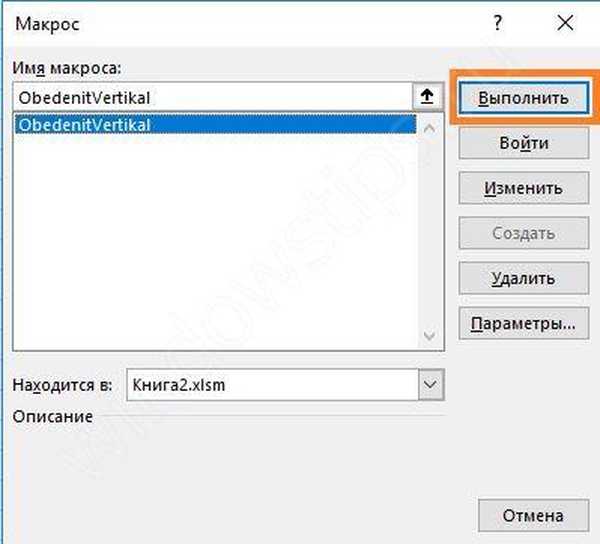Run the macro with Выполнить button
Image resolution: width=600 pixels, height=544 pixels.
(522, 98)
